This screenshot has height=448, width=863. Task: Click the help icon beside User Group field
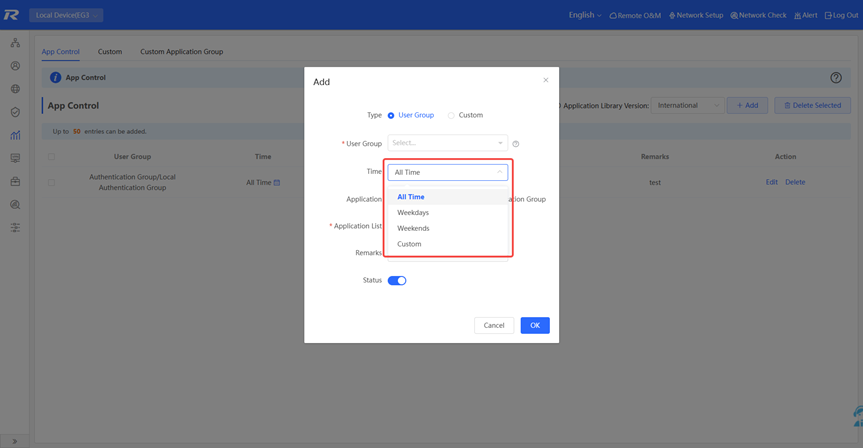click(516, 144)
